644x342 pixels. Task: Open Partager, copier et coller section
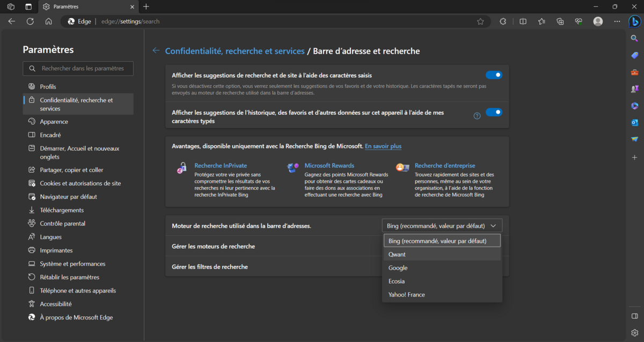[x=78, y=170]
